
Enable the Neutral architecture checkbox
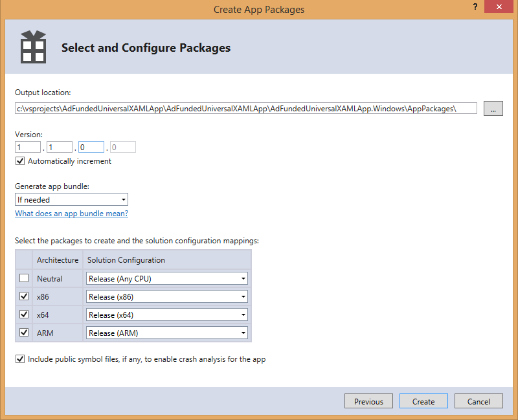(x=23, y=278)
